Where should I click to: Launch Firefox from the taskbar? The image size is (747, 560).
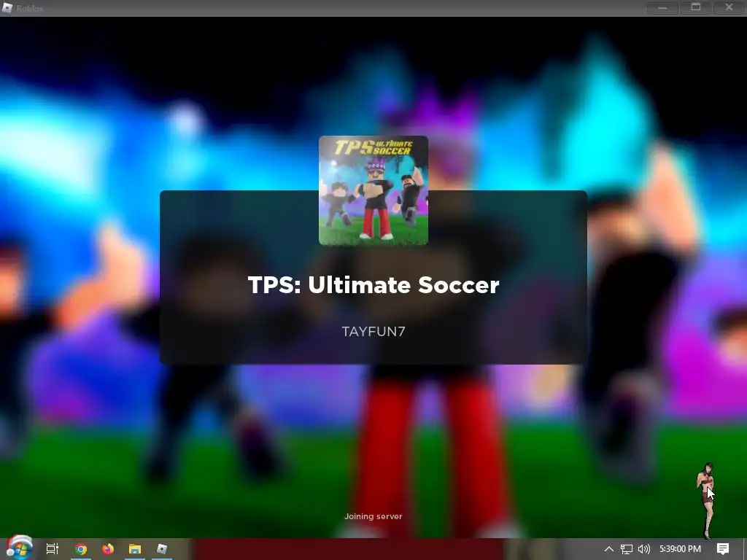pyautogui.click(x=108, y=549)
